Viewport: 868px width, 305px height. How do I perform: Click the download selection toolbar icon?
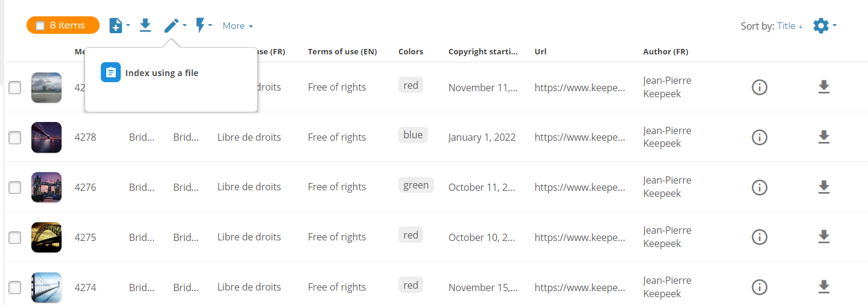145,25
